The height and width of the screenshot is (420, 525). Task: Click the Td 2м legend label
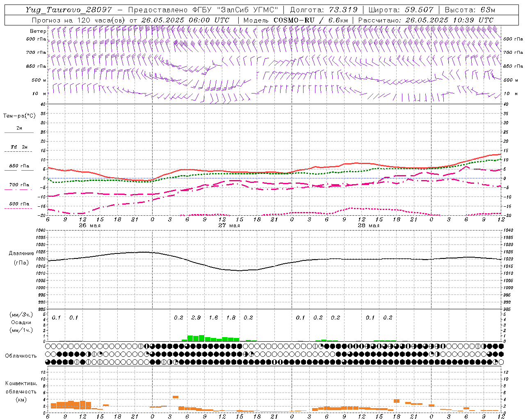(19, 147)
